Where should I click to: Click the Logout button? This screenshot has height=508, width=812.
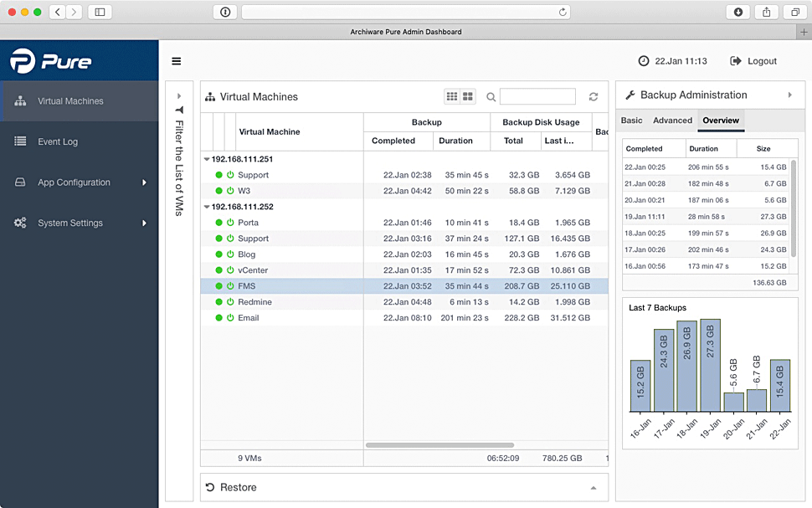pyautogui.click(x=753, y=61)
